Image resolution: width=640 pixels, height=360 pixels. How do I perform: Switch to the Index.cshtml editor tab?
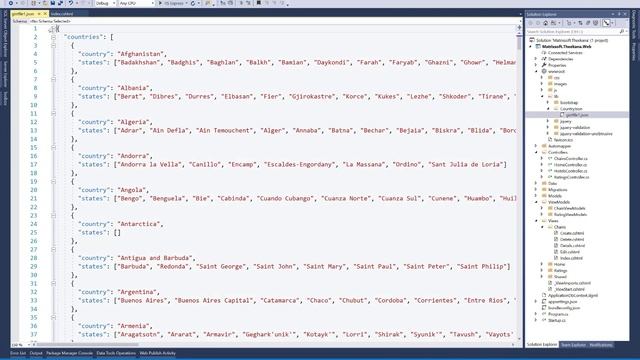[x=62, y=14]
